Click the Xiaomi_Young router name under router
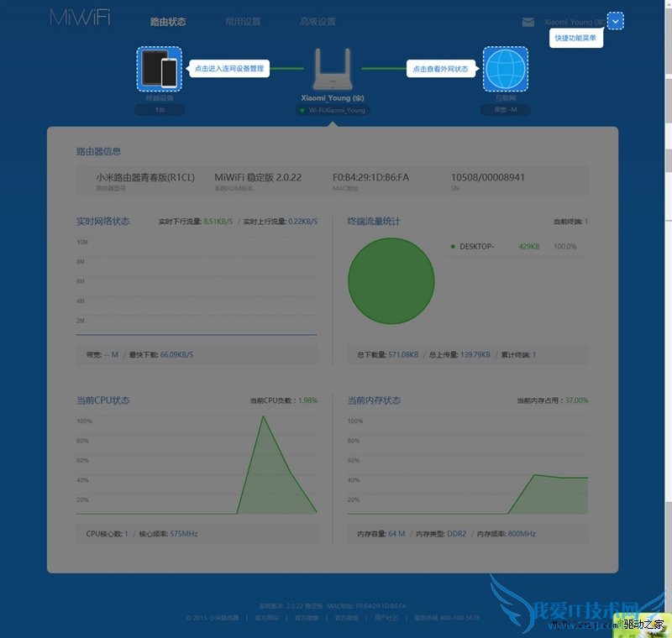Viewport: 672px width, 638px height. [333, 98]
